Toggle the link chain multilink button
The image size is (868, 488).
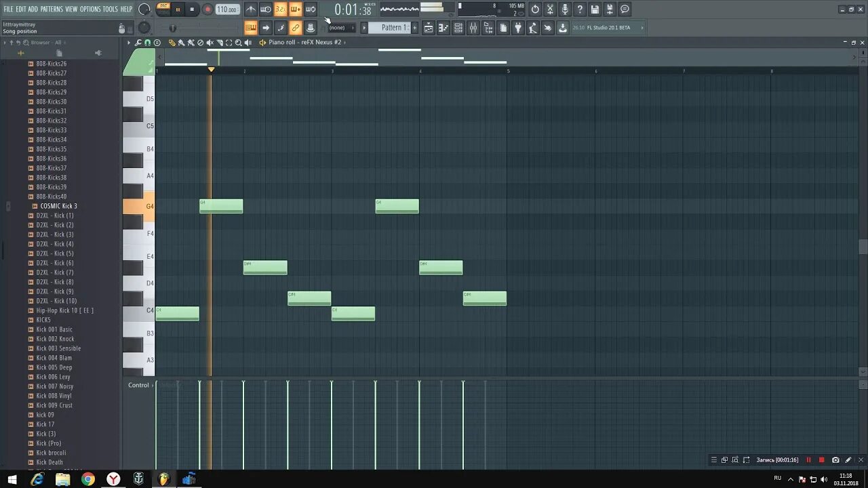[x=296, y=28]
